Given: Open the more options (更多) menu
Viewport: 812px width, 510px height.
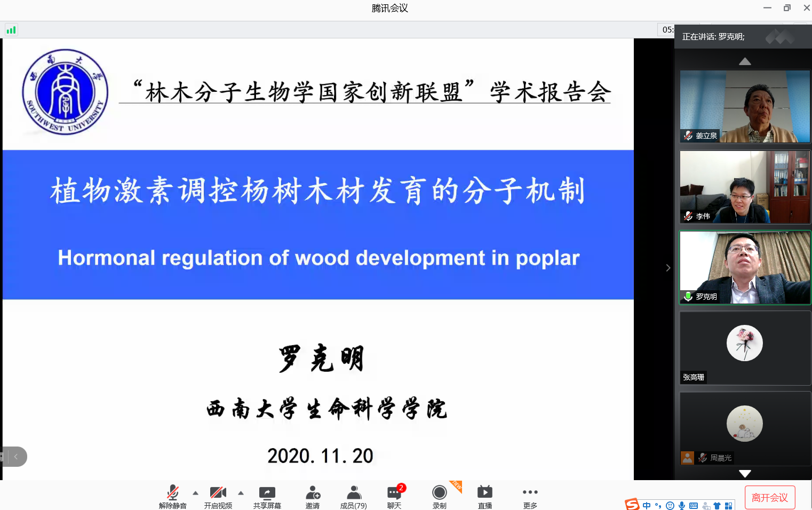Looking at the screenshot, I should pos(530,493).
